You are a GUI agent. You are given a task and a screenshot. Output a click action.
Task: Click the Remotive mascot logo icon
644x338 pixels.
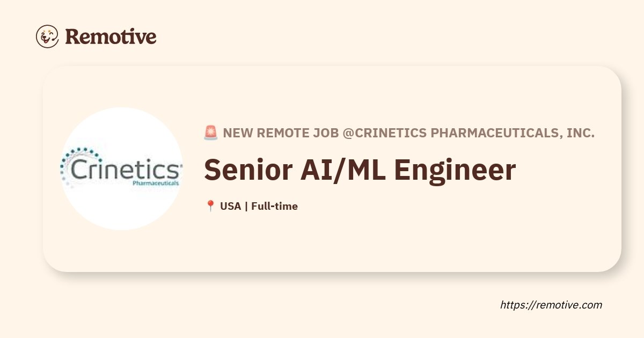pyautogui.click(x=47, y=36)
